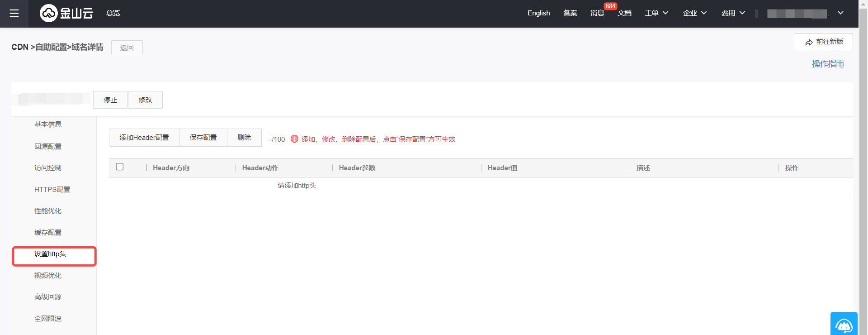The width and height of the screenshot is (868, 335).
Task: Click the red warning notice icon
Action: tap(294, 139)
